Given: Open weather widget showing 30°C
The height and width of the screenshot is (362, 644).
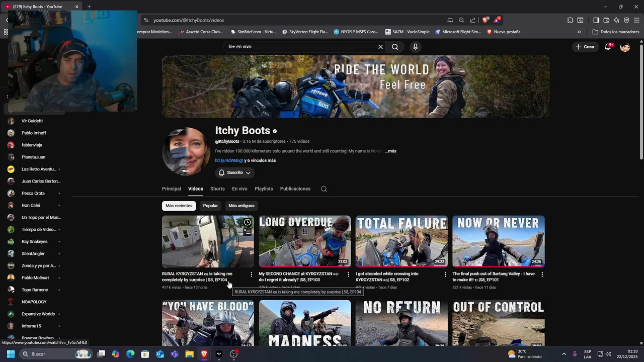Looking at the screenshot, I should click(525, 354).
